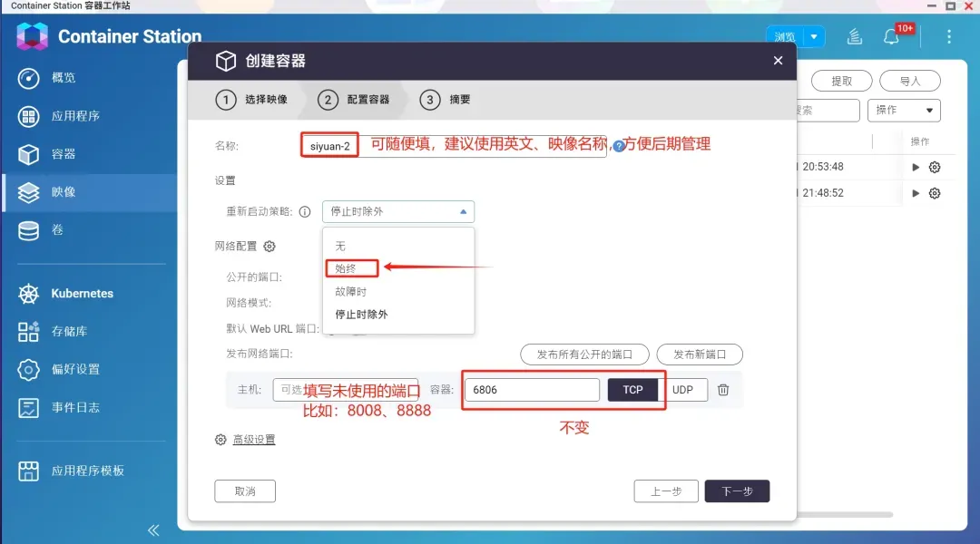
Task: View 事件日志 event logs
Action: [75, 408]
